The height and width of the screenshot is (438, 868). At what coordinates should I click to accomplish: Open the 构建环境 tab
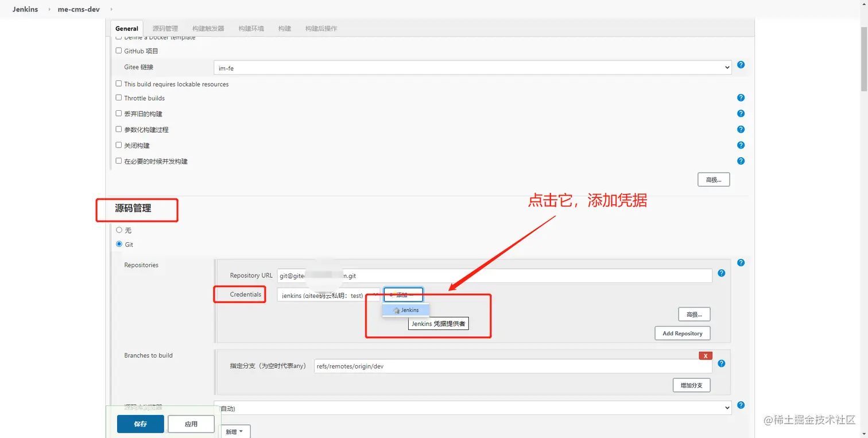pos(251,28)
